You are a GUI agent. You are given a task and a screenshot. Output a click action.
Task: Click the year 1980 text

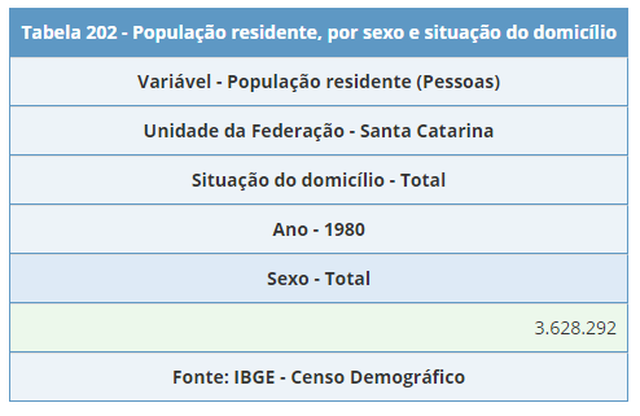tap(344, 229)
